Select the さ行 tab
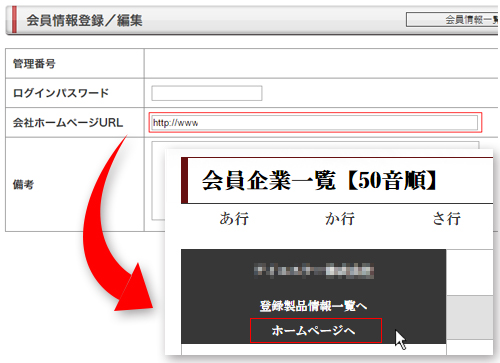 pos(446,219)
